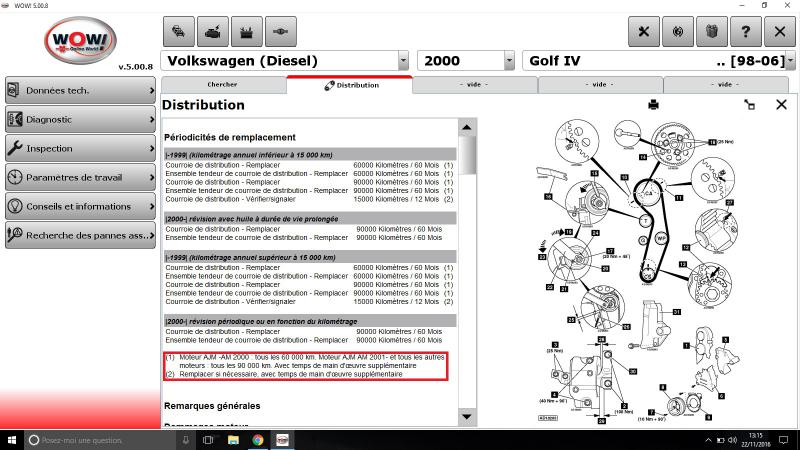Click the Périodicités de remplacement heading
The width and height of the screenshot is (800, 450).
(230, 137)
